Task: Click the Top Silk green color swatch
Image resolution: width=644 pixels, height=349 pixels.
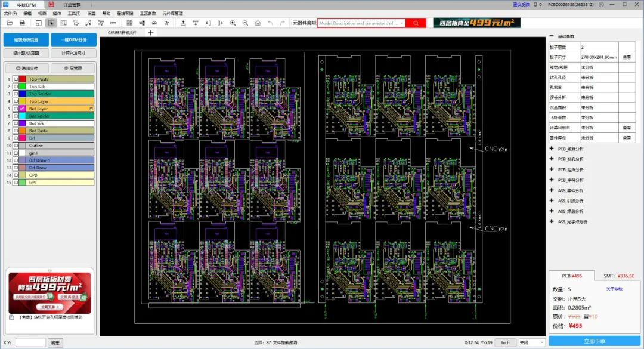Action: [21, 87]
